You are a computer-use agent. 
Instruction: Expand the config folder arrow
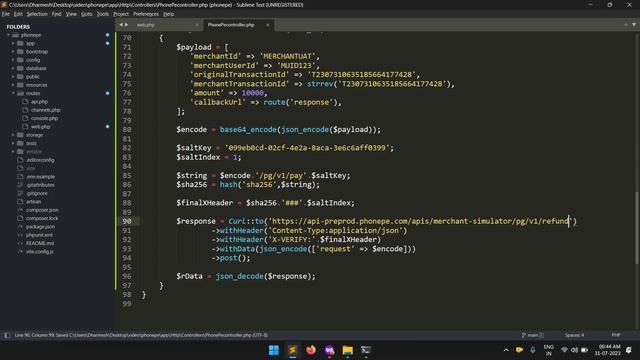point(13,60)
